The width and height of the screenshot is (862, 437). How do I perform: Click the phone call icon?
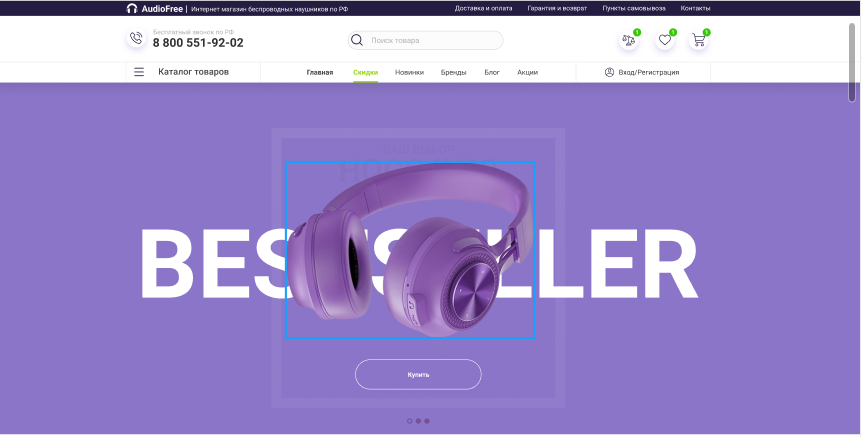(136, 38)
